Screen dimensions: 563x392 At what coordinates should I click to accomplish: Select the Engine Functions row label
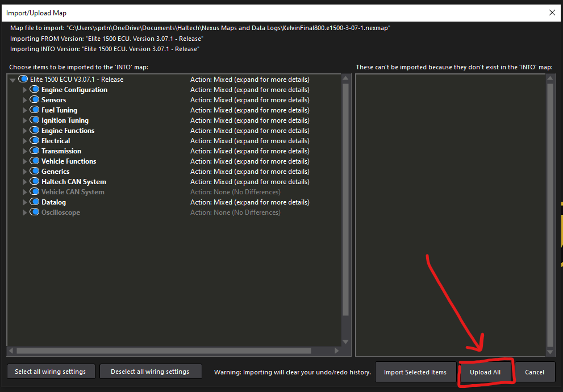[68, 131]
